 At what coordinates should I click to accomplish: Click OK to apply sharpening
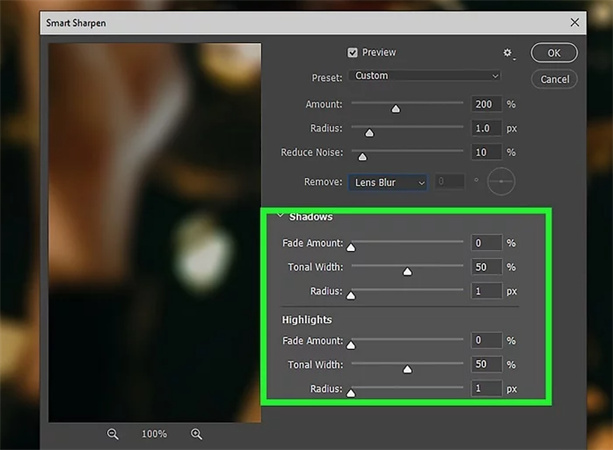(554, 53)
